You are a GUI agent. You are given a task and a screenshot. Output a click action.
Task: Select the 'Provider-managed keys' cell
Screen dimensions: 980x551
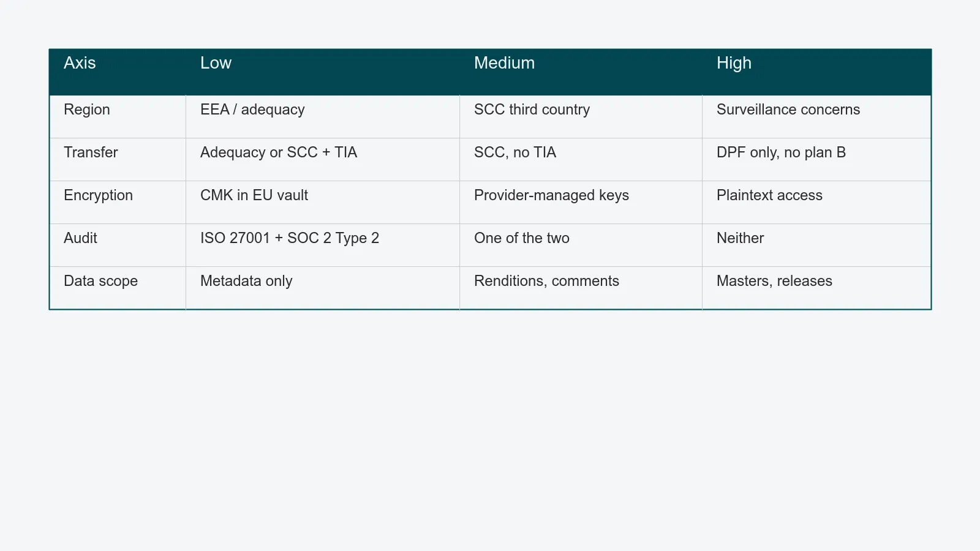581,202
